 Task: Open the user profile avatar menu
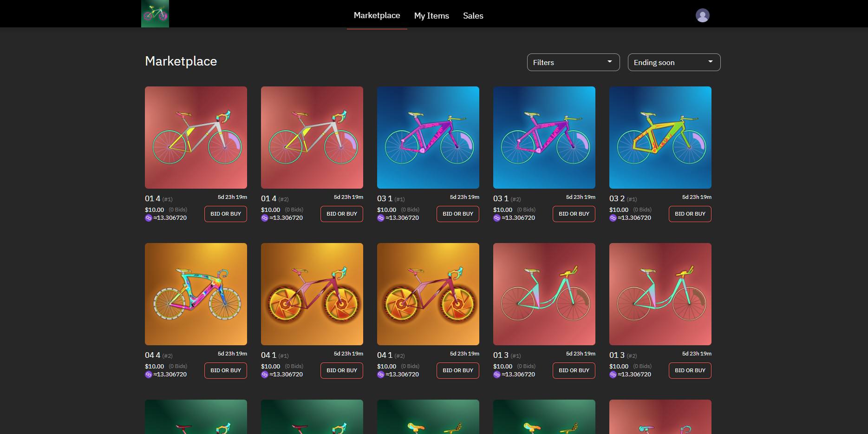[702, 15]
